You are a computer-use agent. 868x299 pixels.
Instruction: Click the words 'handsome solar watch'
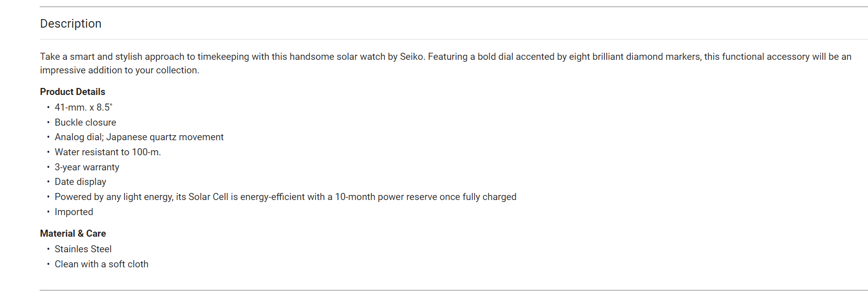tap(337, 57)
